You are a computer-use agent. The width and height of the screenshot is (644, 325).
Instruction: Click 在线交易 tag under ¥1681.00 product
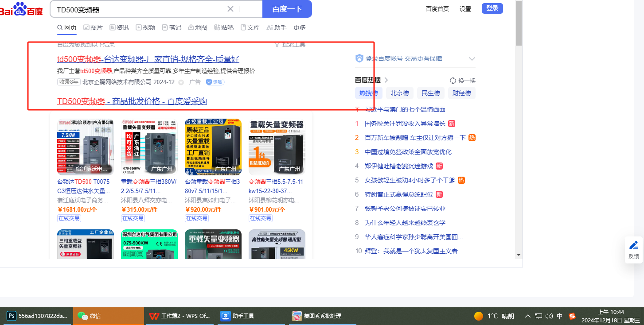click(x=69, y=218)
